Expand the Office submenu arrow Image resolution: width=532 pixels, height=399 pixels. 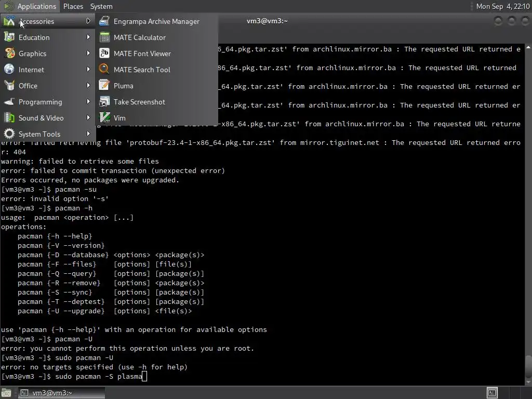coord(88,85)
